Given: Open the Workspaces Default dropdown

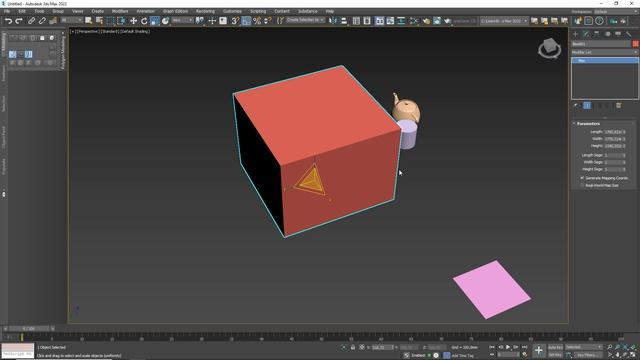Looking at the screenshot, I should (x=615, y=11).
